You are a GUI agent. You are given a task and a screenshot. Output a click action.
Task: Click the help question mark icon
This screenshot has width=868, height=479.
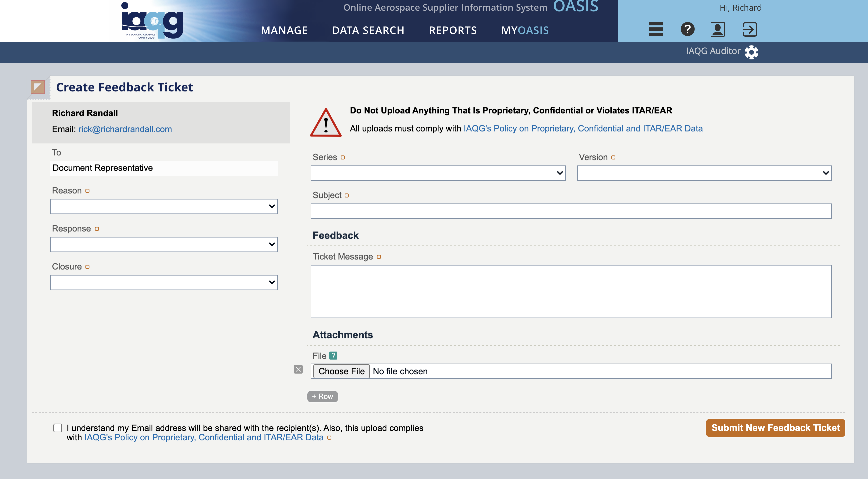(x=687, y=29)
